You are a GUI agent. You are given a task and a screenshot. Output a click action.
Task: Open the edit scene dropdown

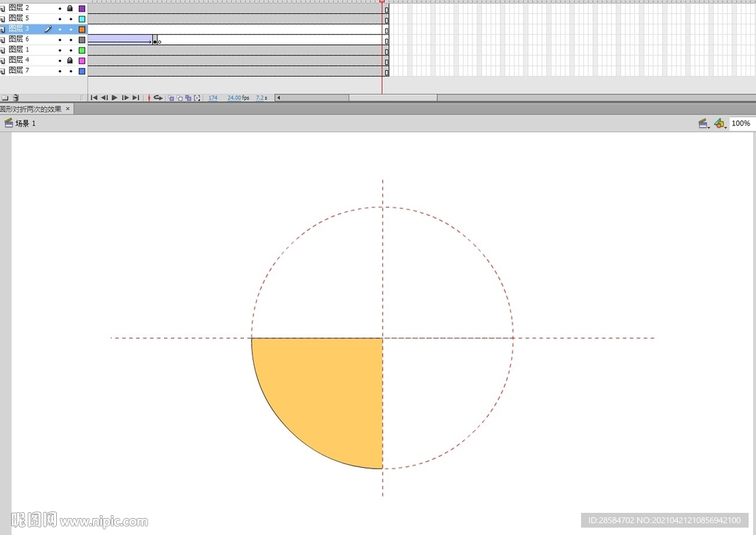click(704, 124)
